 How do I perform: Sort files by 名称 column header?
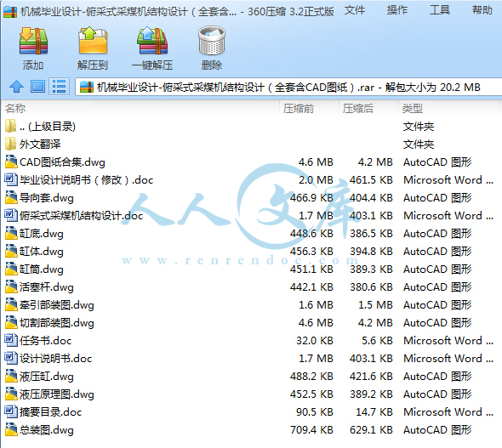click(x=15, y=109)
